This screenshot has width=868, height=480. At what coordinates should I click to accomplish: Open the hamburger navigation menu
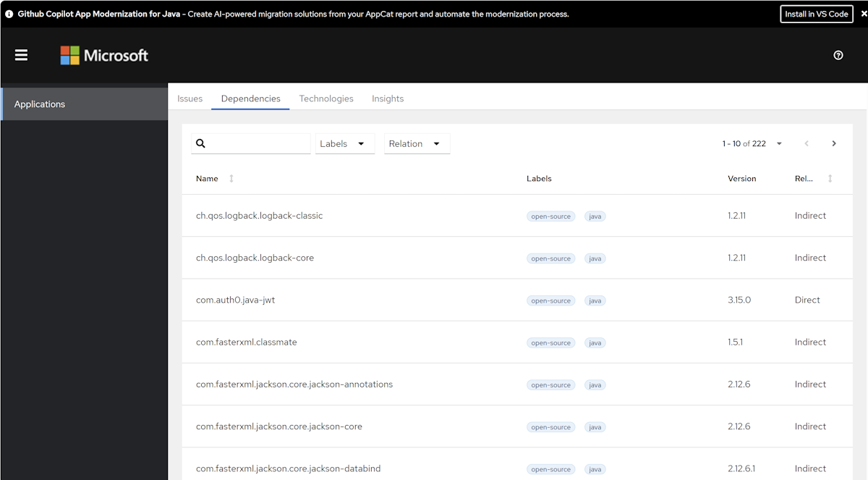point(21,55)
